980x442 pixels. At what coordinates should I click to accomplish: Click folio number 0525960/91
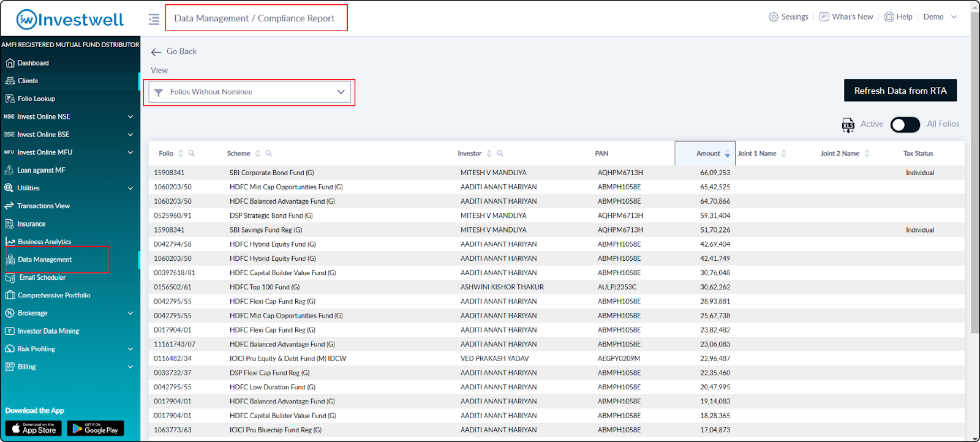coord(173,216)
